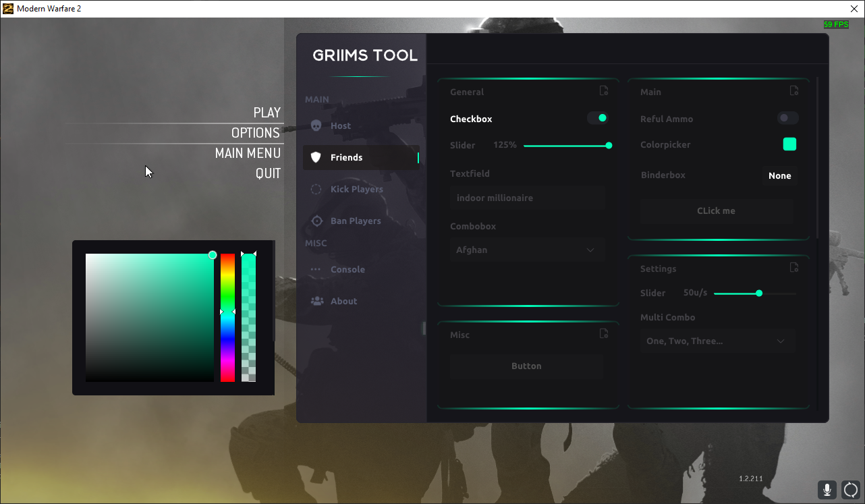
Task: Click the Multi Combo chevron arrow
Action: click(x=781, y=341)
